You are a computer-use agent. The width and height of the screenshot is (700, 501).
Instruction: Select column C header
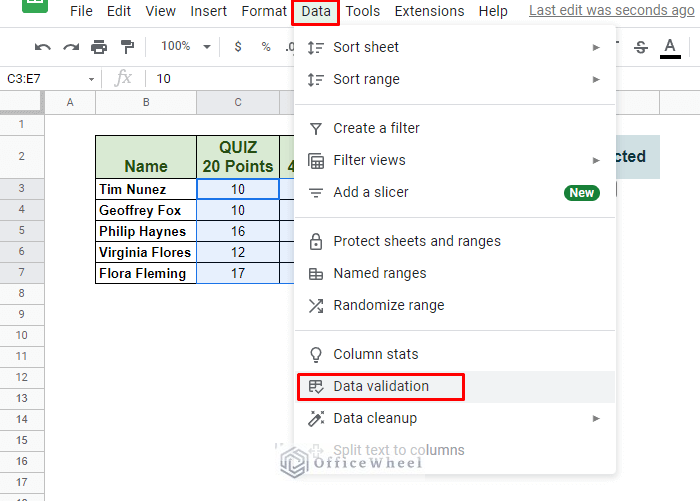[x=238, y=103]
